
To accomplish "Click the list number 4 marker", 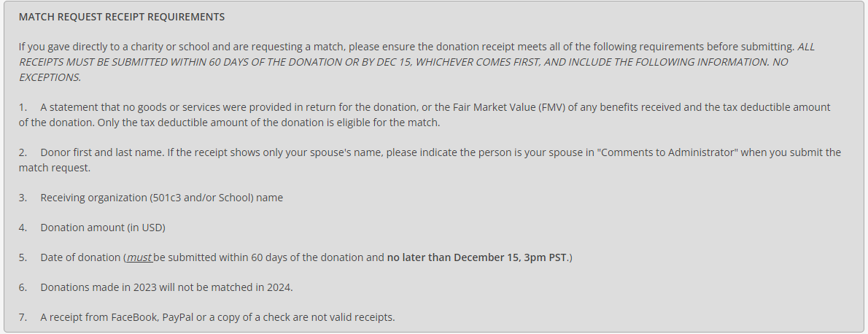I will pos(23,228).
